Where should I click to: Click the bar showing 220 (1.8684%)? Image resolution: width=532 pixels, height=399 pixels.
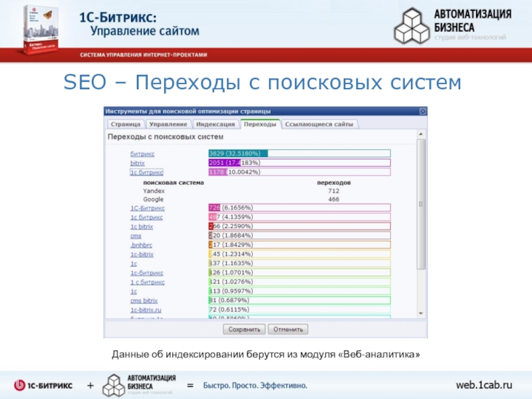point(300,235)
